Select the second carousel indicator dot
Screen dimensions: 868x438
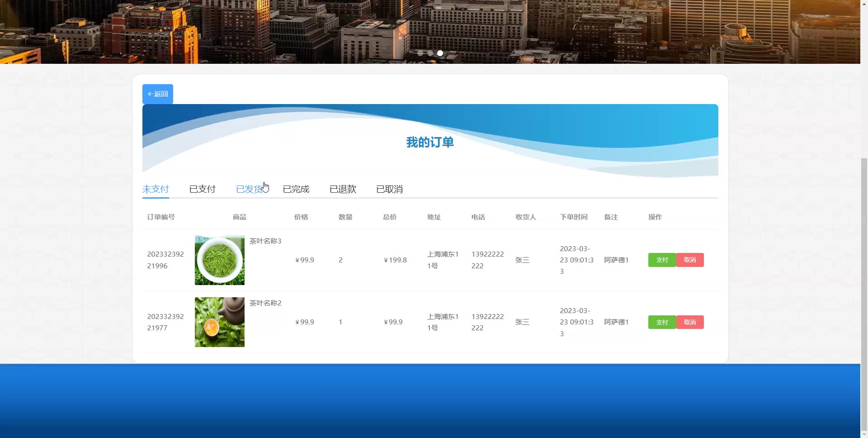[430, 53]
